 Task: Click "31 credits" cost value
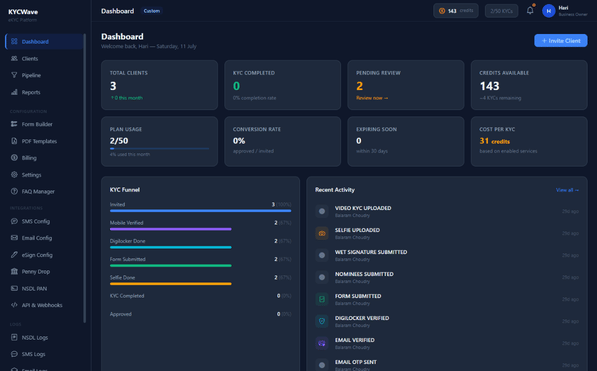[494, 141]
